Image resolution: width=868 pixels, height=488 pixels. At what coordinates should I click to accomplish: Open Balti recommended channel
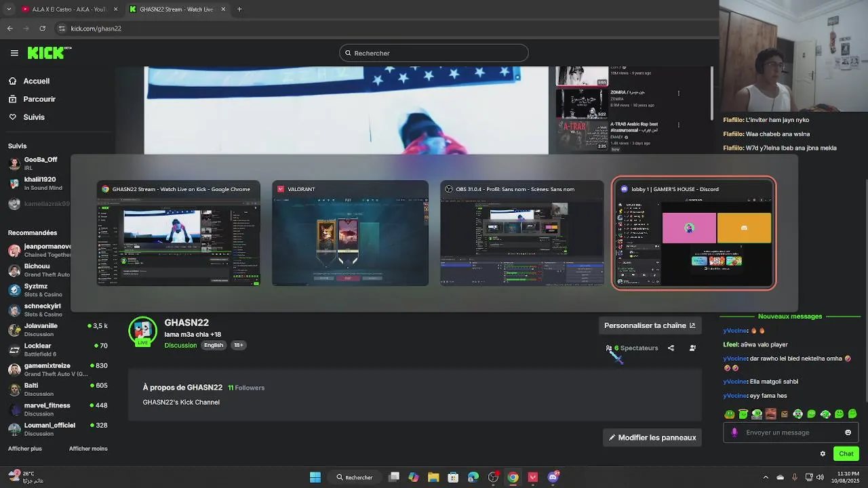point(58,390)
